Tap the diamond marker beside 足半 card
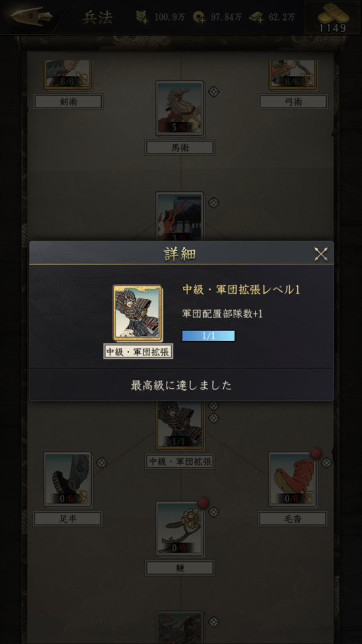362x644 pixels. pos(101,463)
